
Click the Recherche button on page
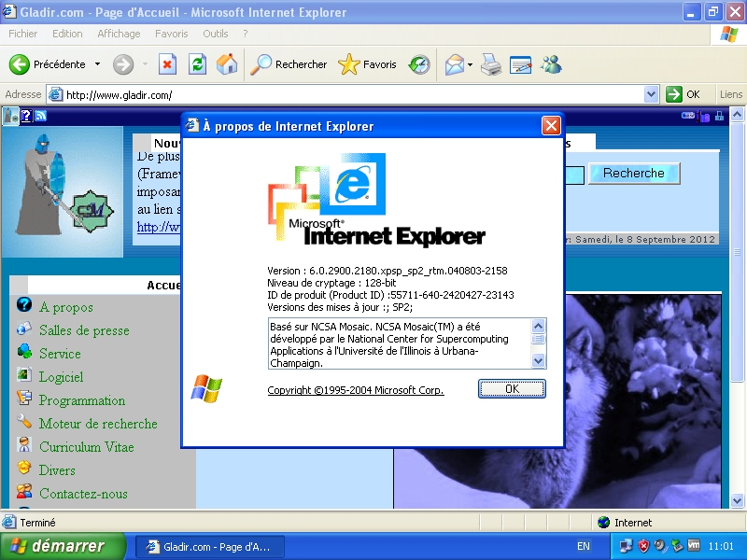634,174
